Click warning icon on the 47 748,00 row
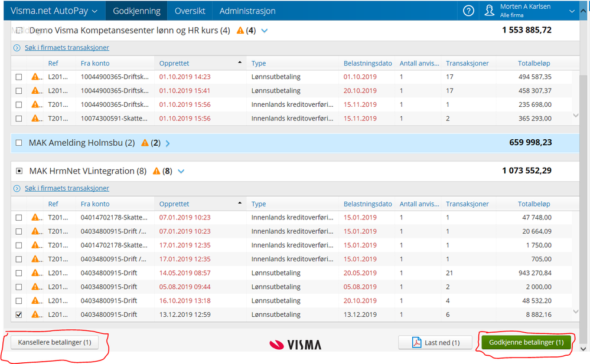This screenshot has height=364, width=590. click(35, 217)
